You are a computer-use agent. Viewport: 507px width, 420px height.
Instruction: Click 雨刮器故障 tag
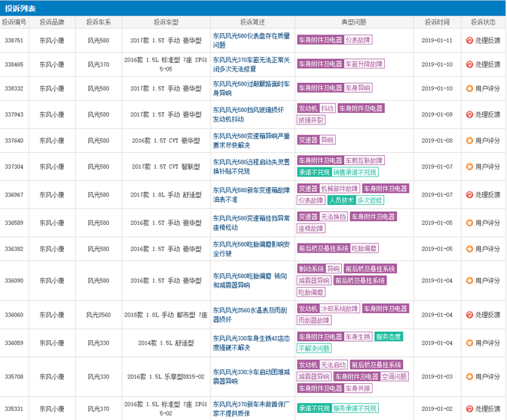[x=314, y=320]
